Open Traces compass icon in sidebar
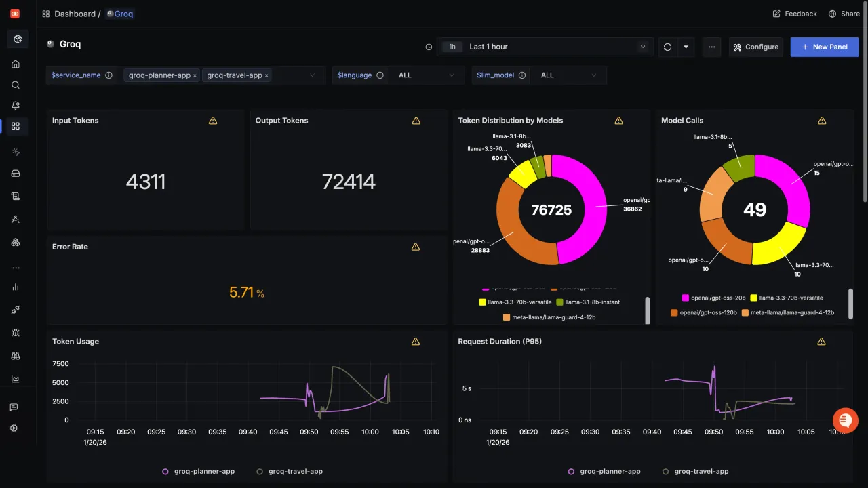 16,219
